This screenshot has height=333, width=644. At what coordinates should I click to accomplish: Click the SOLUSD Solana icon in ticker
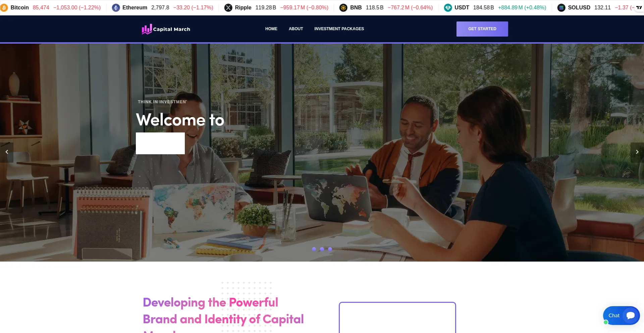[x=561, y=7]
